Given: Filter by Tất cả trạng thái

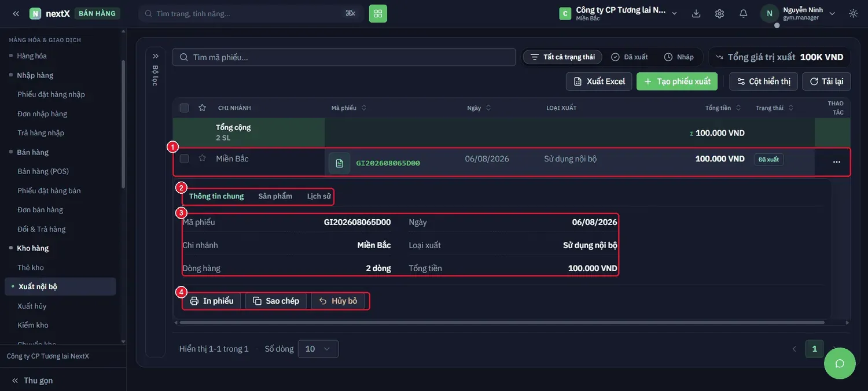Looking at the screenshot, I should [562, 57].
